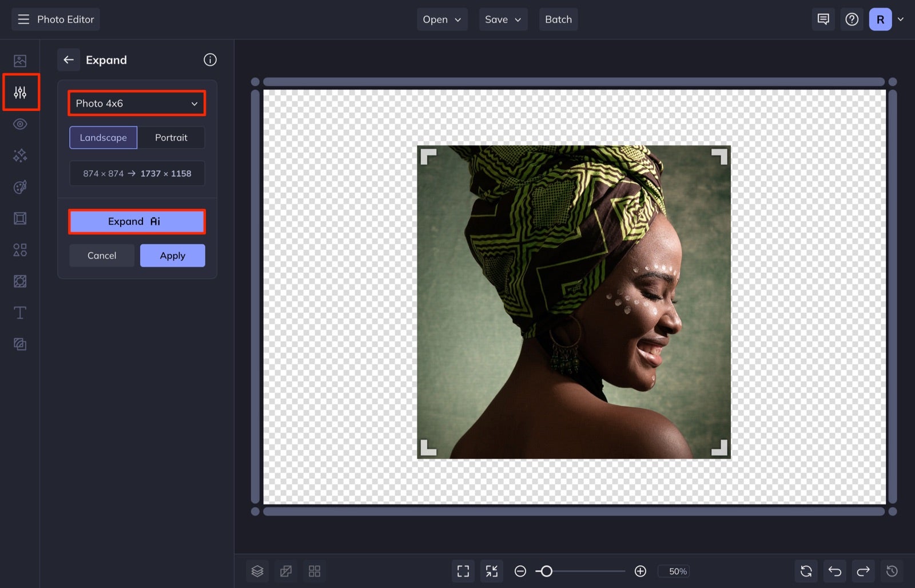Open the color palette tool
The width and height of the screenshot is (915, 588).
[x=21, y=186]
